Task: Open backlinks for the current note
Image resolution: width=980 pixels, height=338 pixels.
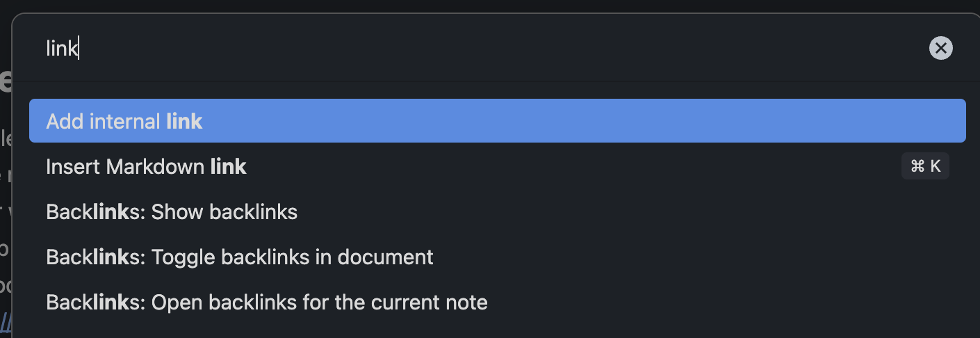Action: tap(267, 303)
